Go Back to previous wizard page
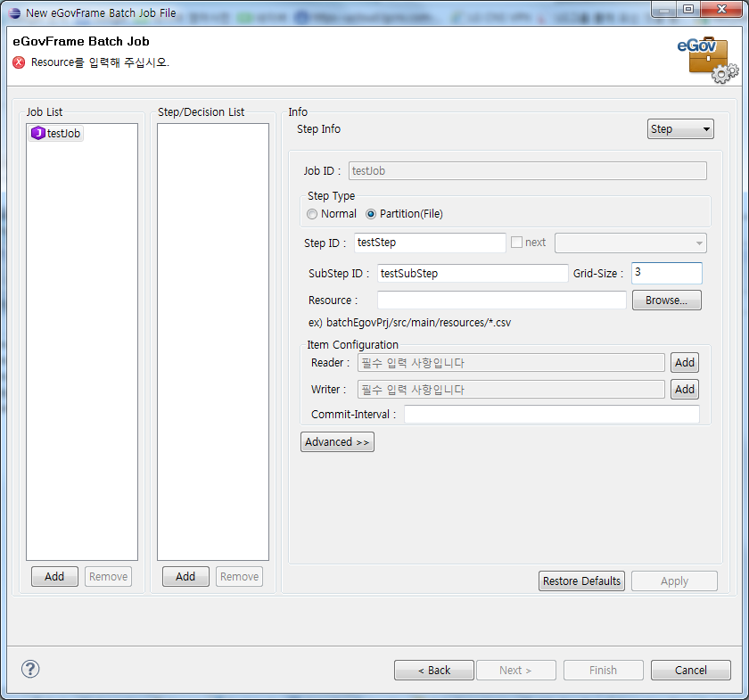Screen dimensions: 749x700 [x=433, y=670]
